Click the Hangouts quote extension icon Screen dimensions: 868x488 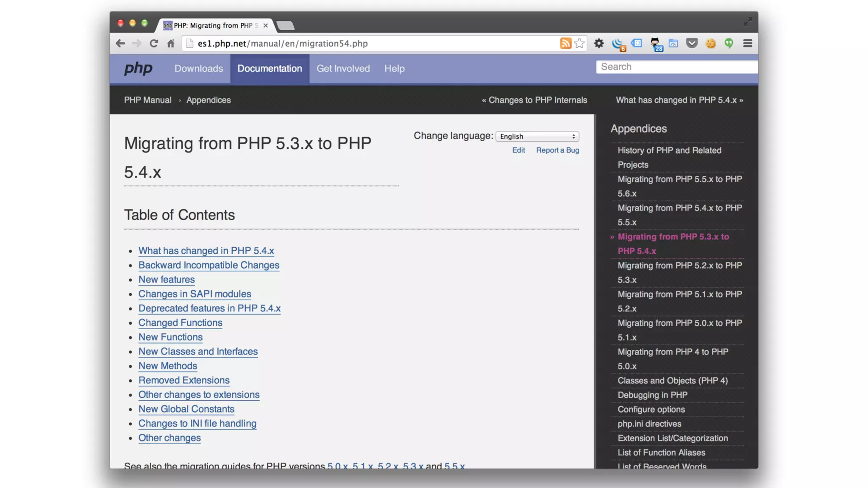[729, 43]
